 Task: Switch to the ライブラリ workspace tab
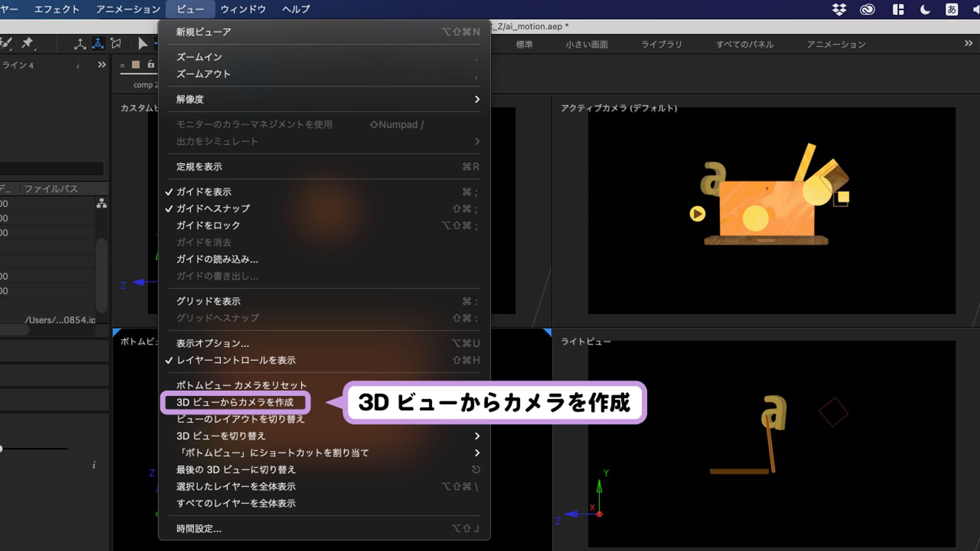tap(661, 44)
